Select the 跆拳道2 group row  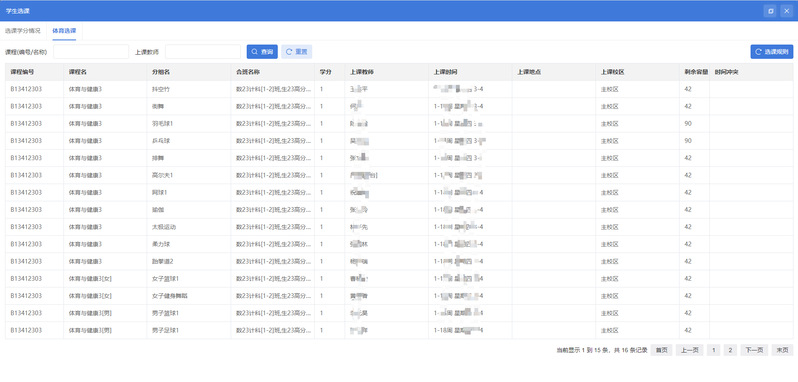pos(399,261)
